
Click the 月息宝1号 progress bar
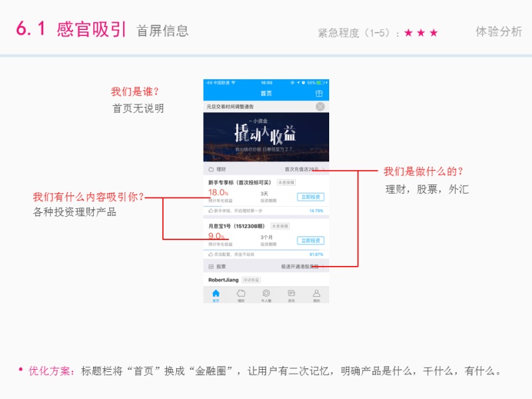point(266,250)
